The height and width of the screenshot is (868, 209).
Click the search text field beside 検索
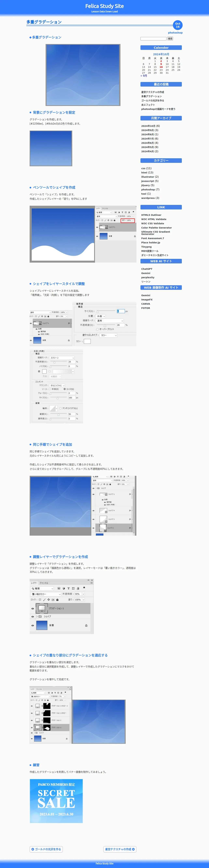(x=153, y=39)
